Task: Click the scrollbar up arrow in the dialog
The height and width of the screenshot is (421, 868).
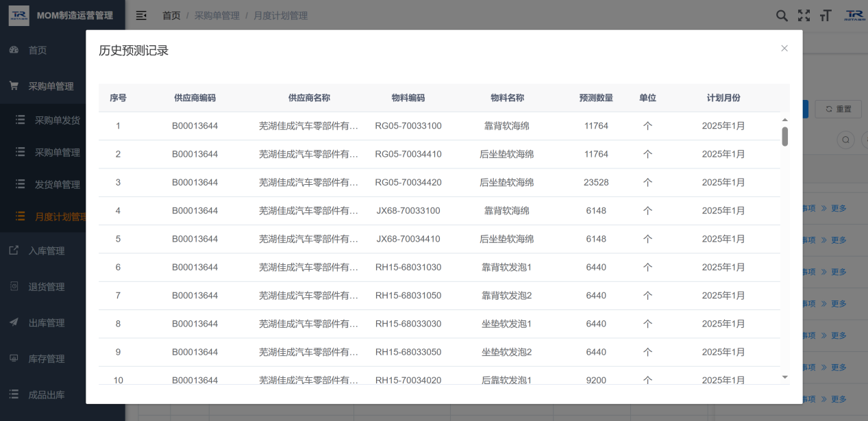Action: (x=785, y=120)
